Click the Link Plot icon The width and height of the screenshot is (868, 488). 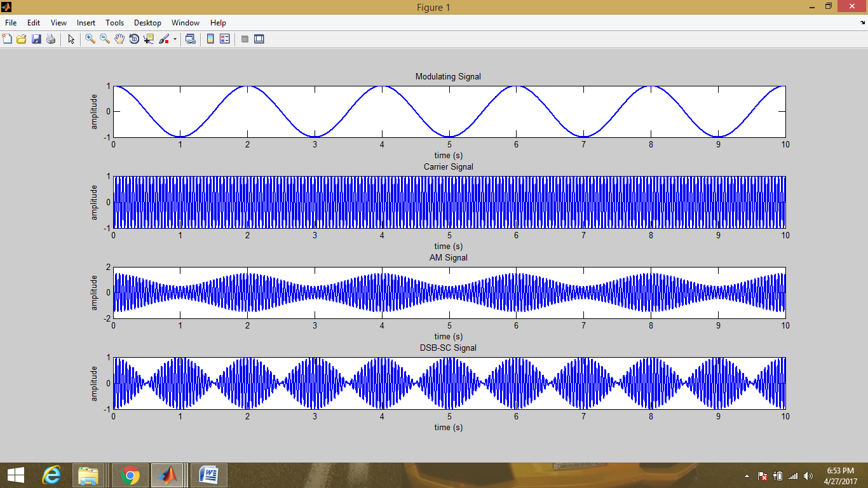190,39
